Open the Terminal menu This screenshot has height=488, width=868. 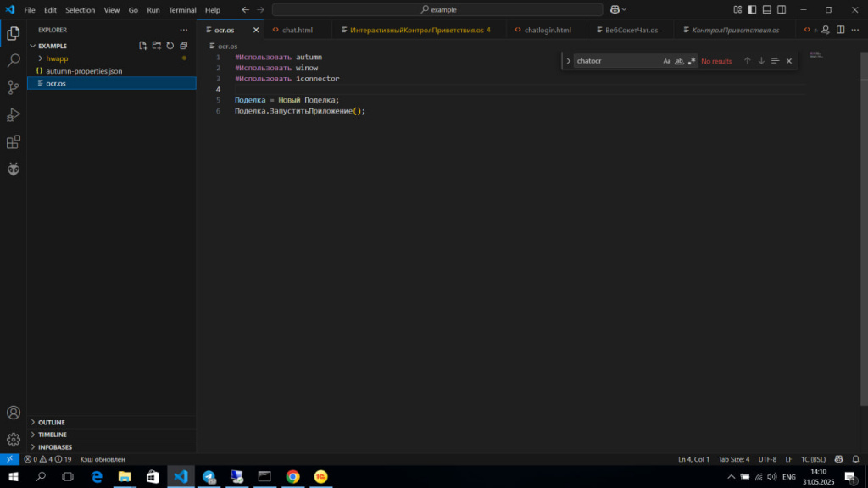[182, 10]
